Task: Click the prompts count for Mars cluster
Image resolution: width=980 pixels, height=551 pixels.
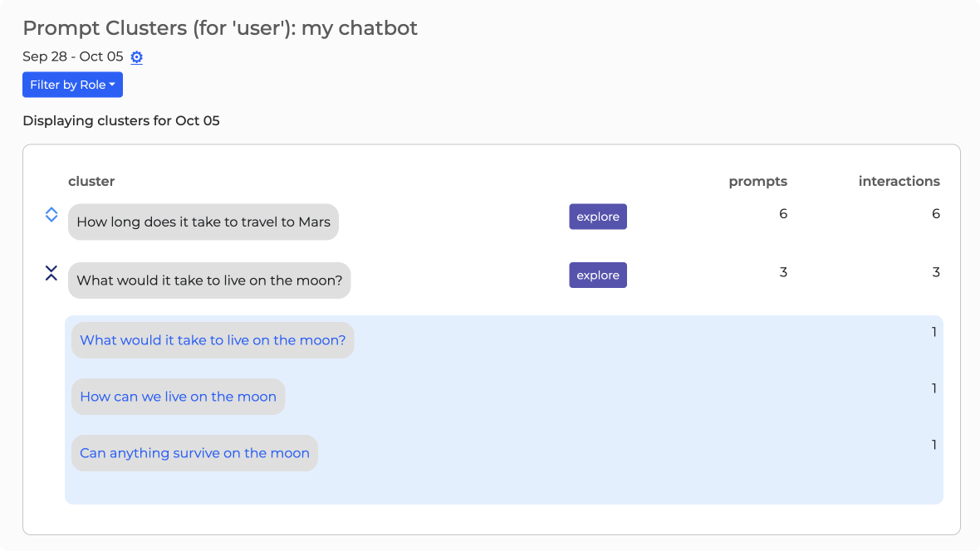Action: coord(783,214)
